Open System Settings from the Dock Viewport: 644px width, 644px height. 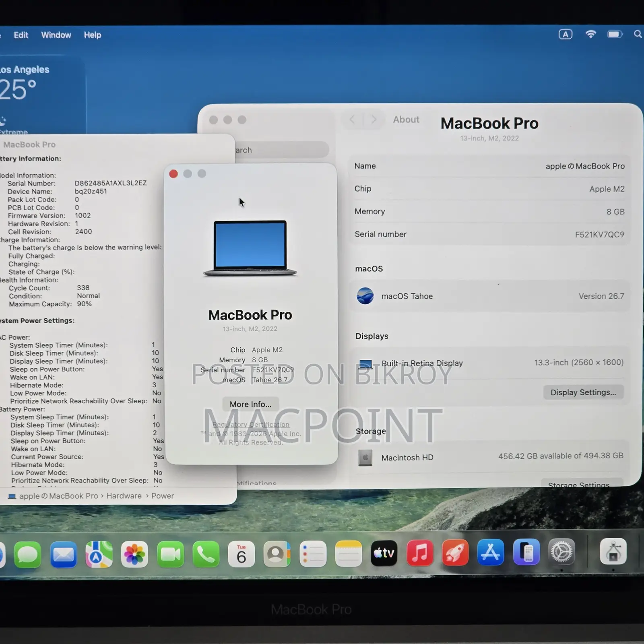[x=562, y=551]
